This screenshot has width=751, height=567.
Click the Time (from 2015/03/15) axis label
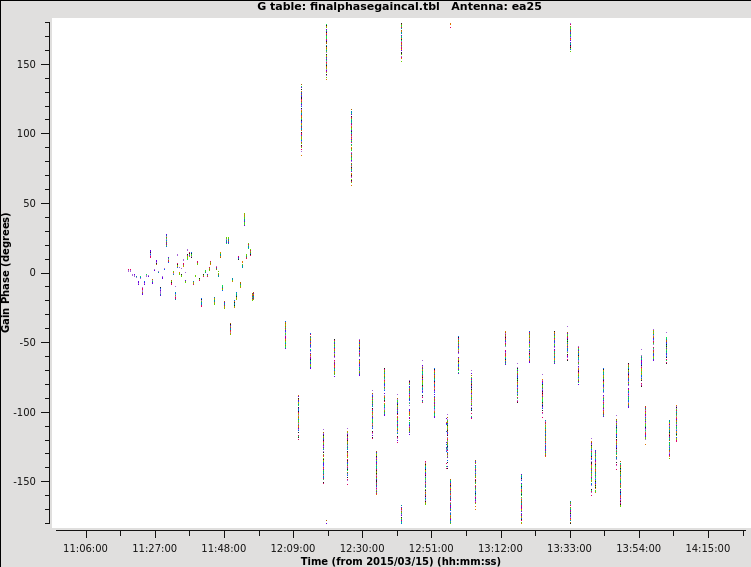click(x=401, y=561)
